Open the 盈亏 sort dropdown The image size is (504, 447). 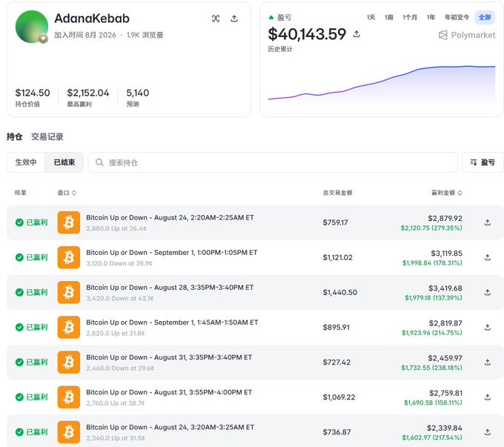[x=483, y=162]
